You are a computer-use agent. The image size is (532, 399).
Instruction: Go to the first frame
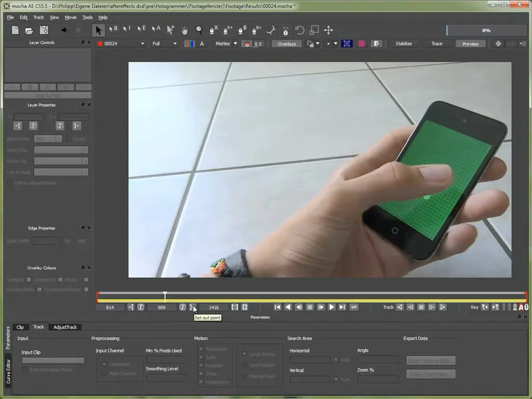pos(277,307)
